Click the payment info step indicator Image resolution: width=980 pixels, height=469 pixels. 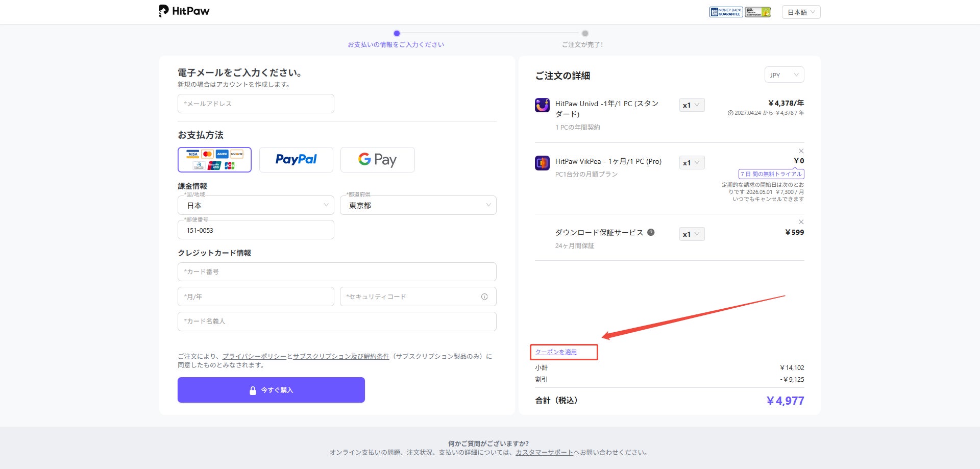pos(397,34)
